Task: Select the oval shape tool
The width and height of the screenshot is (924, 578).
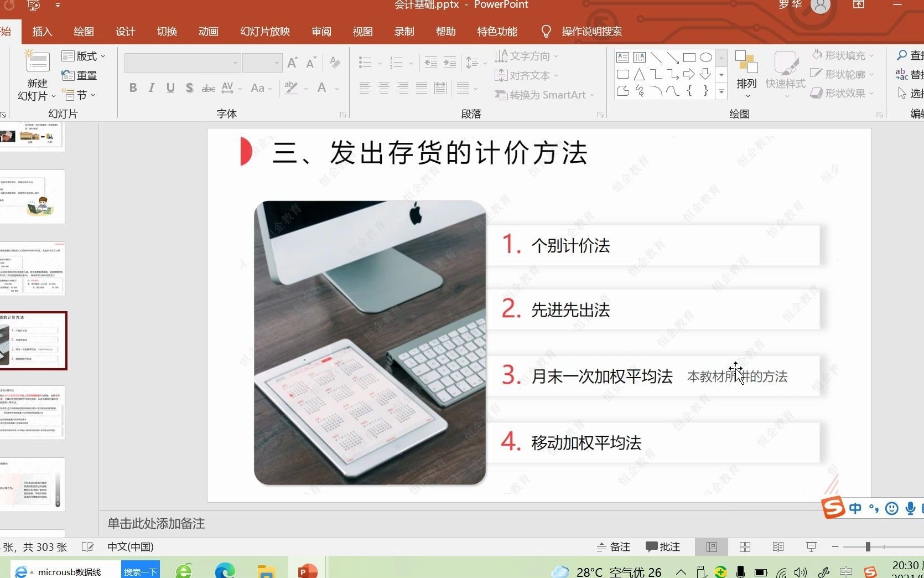Action: pyautogui.click(x=705, y=56)
